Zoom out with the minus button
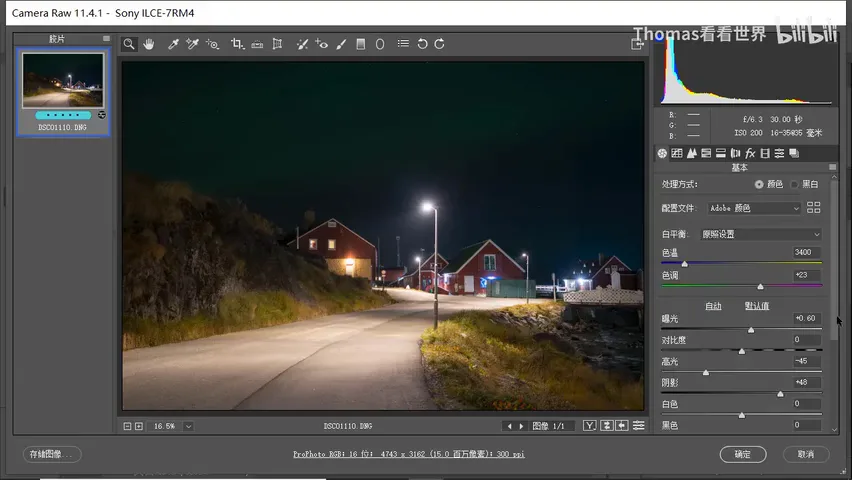 coord(127,426)
